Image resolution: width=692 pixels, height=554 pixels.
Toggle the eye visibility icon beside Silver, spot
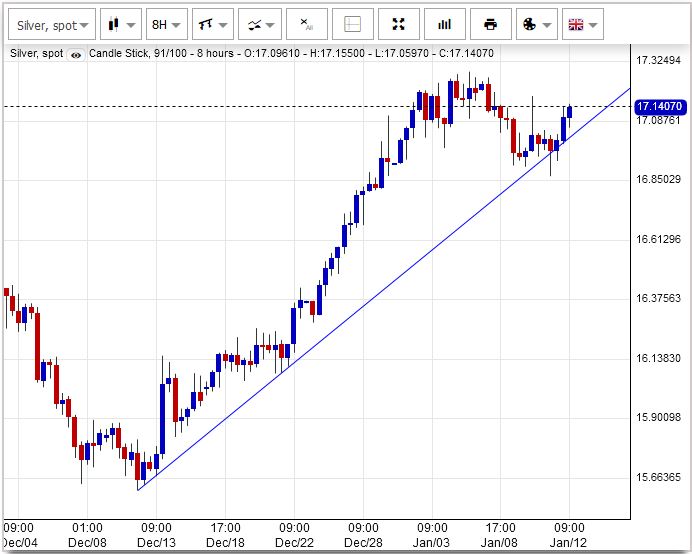coord(76,55)
